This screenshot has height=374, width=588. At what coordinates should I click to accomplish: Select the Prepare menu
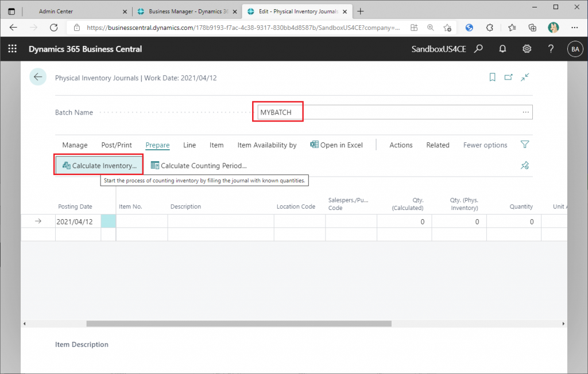157,145
